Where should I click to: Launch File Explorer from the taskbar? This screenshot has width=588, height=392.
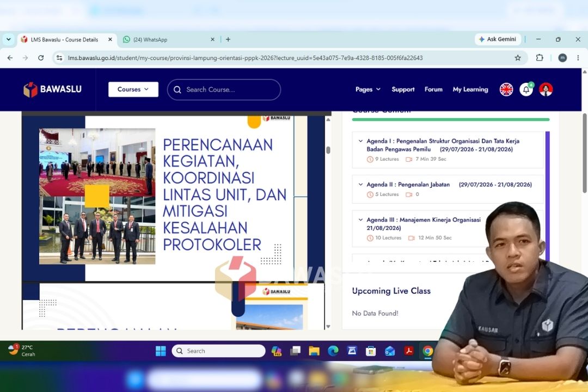[x=314, y=351]
